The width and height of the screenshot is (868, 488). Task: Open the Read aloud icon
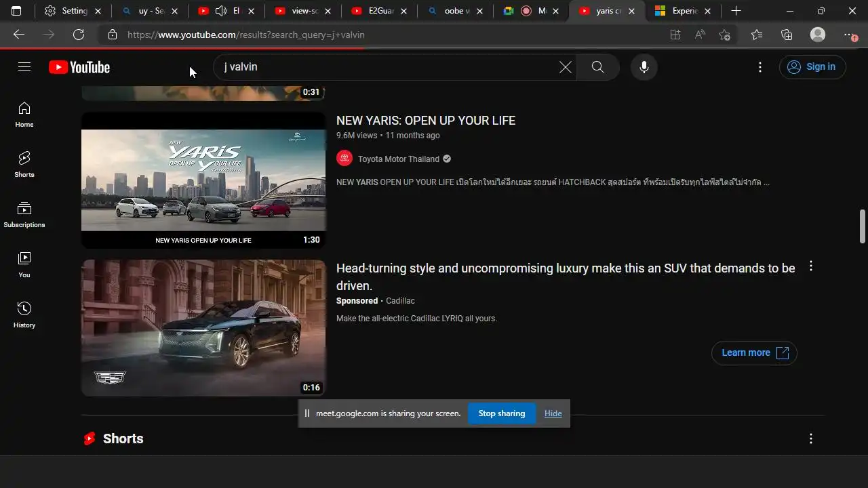tap(700, 35)
